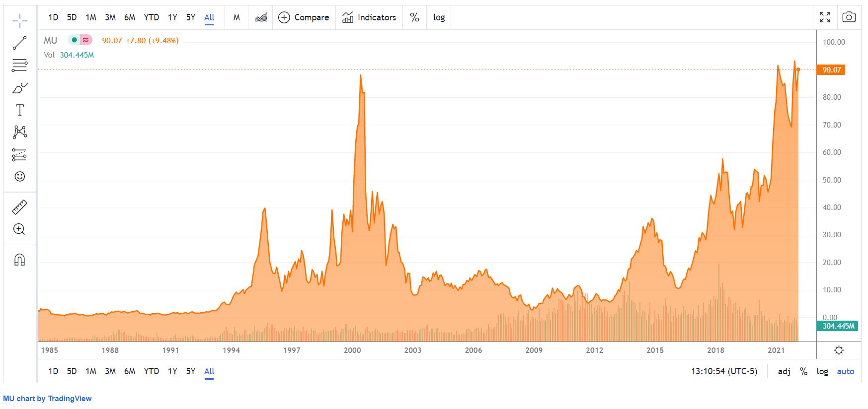
Task: Select the trend line drawing tool
Action: point(19,43)
